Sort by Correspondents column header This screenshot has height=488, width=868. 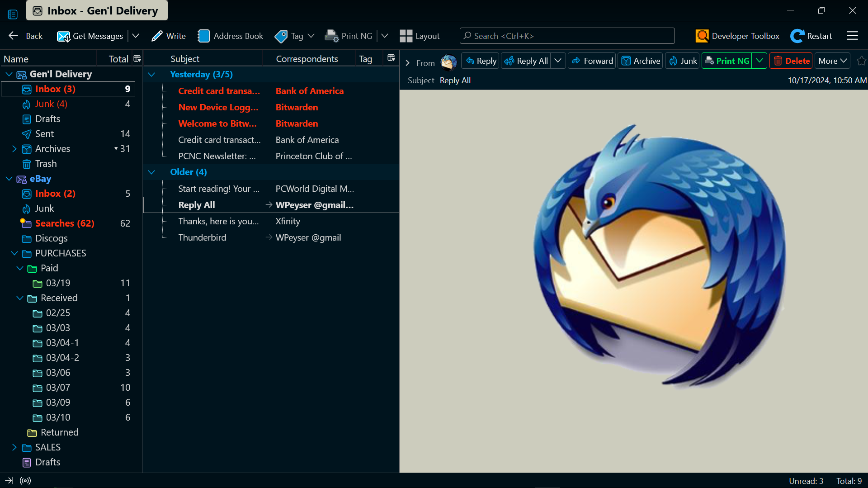[x=307, y=59]
